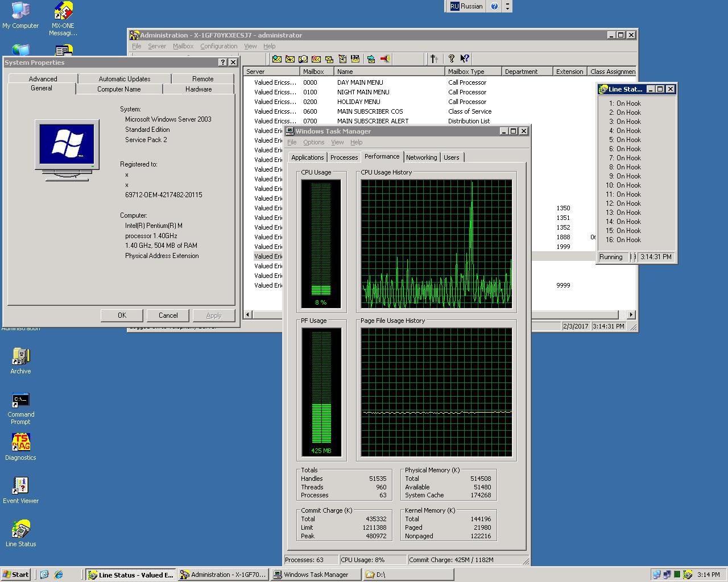Select the Line Status desktop icon
This screenshot has height=582, width=728.
(20, 534)
